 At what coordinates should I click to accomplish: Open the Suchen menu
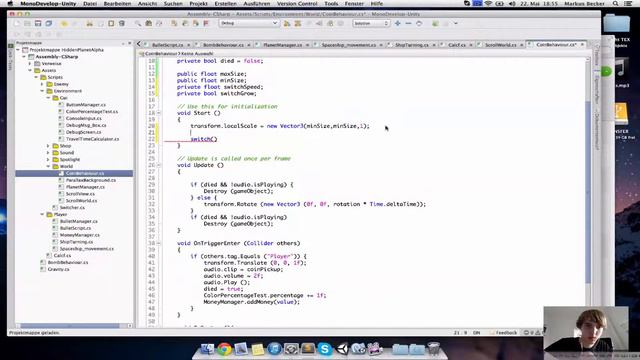(173, 4)
